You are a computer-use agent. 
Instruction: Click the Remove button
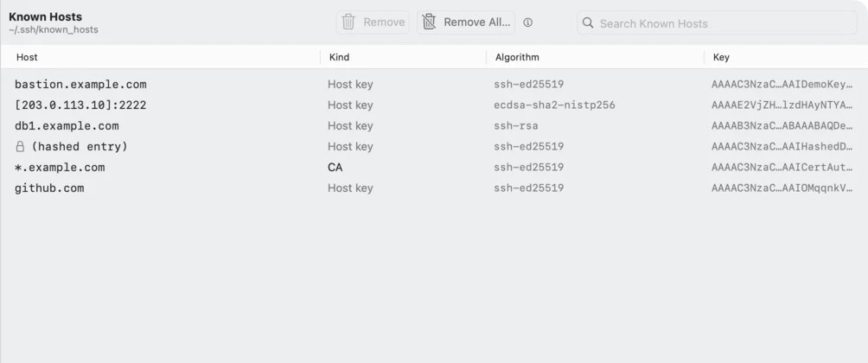(x=373, y=22)
